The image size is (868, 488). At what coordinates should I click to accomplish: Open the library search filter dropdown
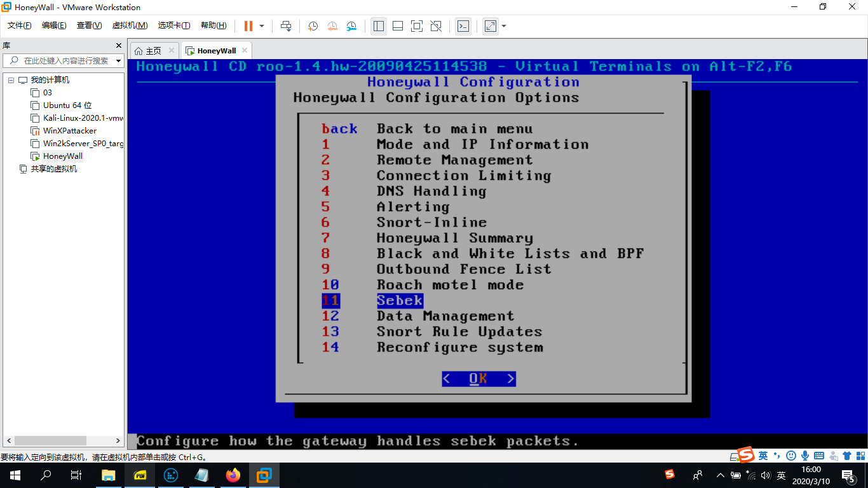pyautogui.click(x=119, y=61)
